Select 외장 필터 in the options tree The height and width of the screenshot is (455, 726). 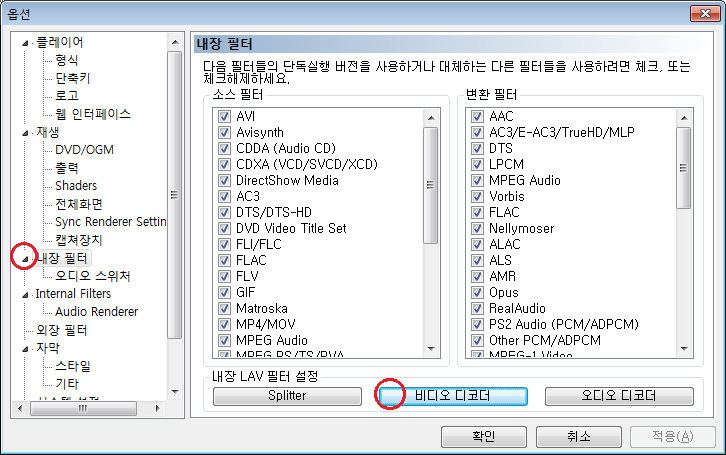coord(62,330)
